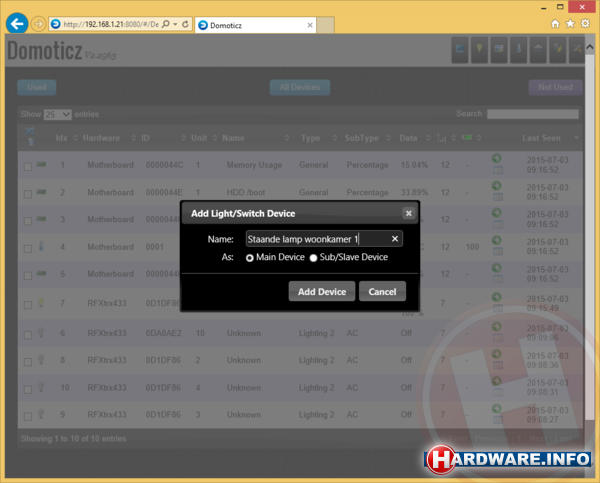
Task: Open log icon for HDD /boot row
Action: (498, 197)
